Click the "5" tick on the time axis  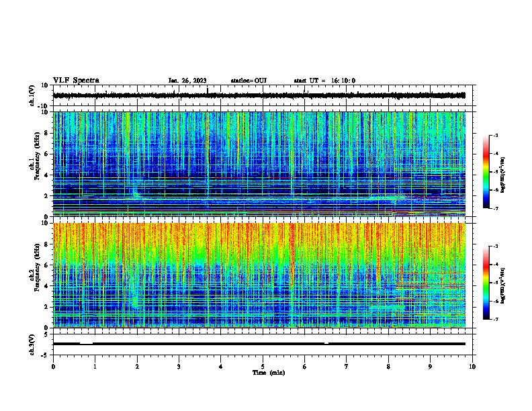pos(263,367)
